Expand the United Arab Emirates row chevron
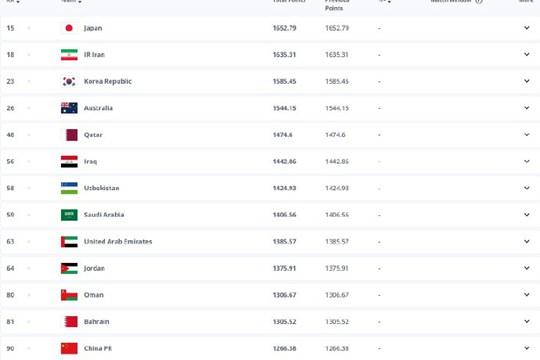The width and height of the screenshot is (540, 360). 527,241
